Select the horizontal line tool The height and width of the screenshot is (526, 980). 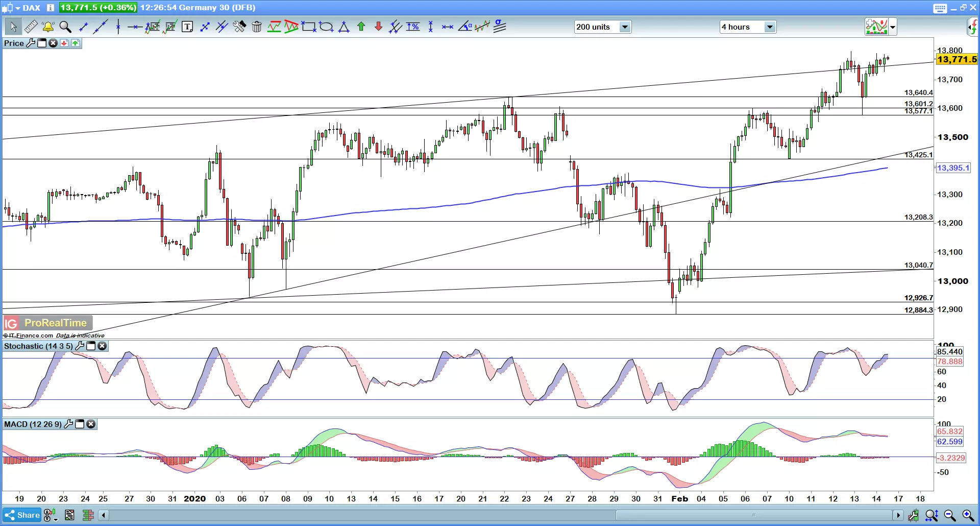(x=135, y=27)
